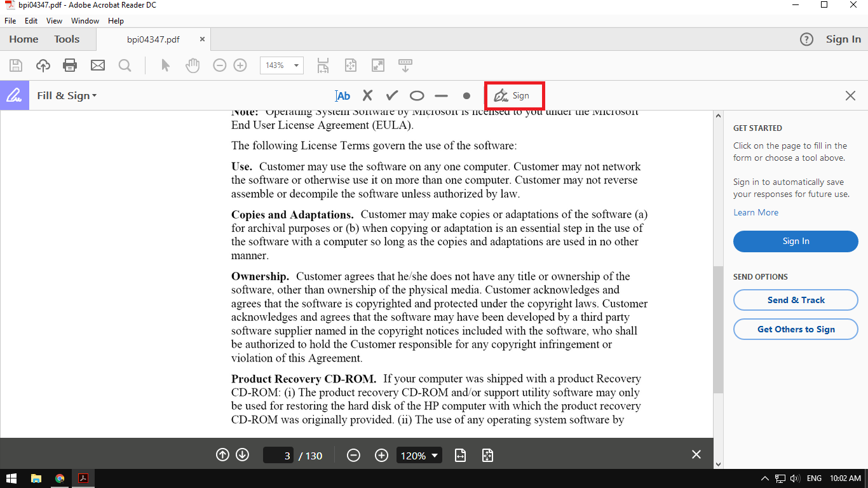Click the Find text magnifier icon

(125, 65)
